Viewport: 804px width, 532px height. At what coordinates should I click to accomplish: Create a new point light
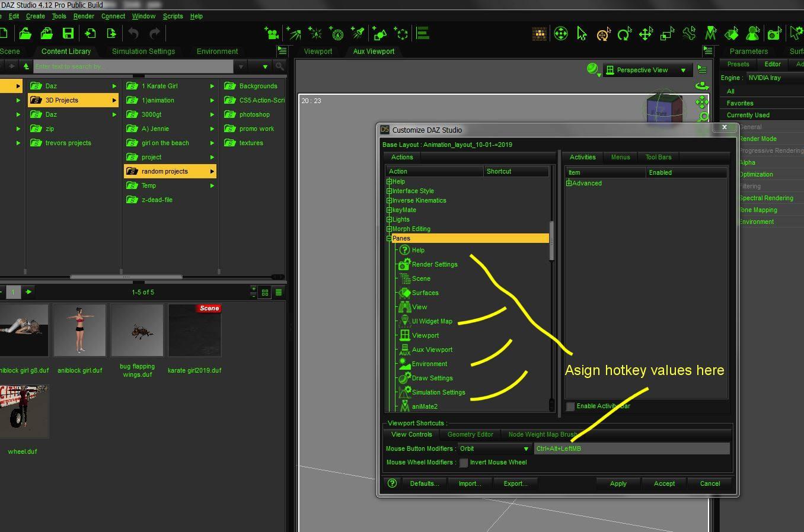coord(315,34)
